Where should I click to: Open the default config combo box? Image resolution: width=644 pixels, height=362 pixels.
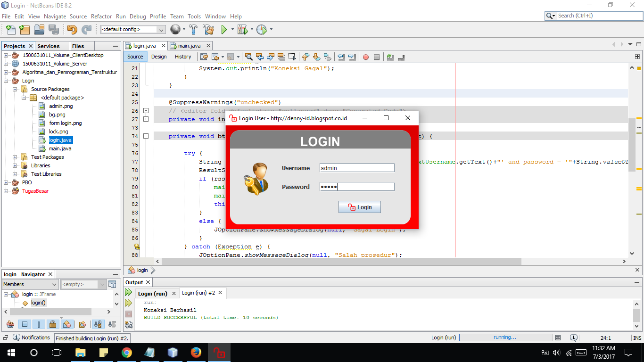(161, 29)
